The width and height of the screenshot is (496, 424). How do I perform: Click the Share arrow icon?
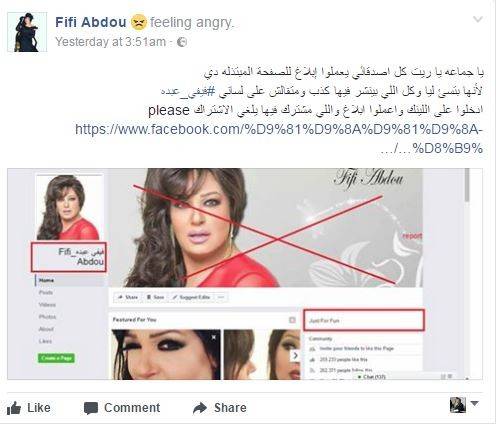coord(200,408)
